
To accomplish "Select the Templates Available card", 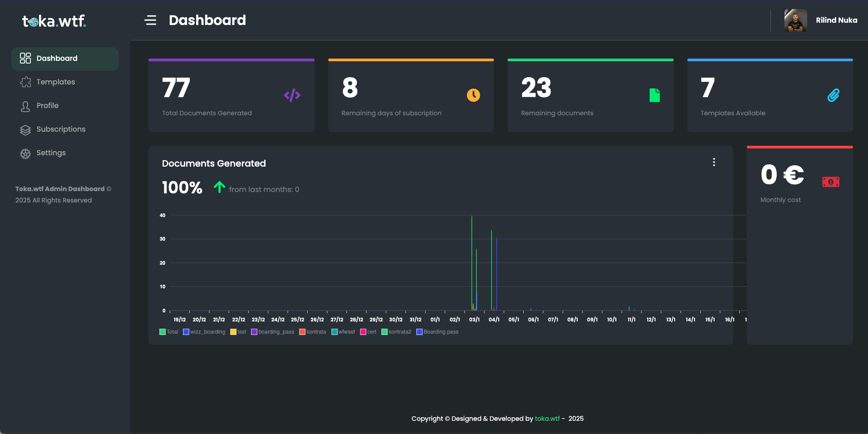I will [x=770, y=95].
